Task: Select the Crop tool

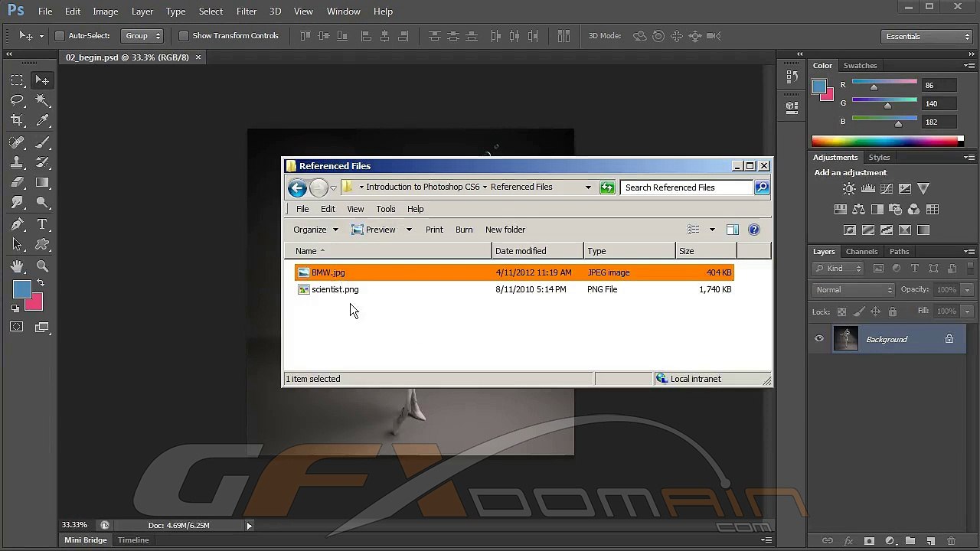Action: click(17, 120)
